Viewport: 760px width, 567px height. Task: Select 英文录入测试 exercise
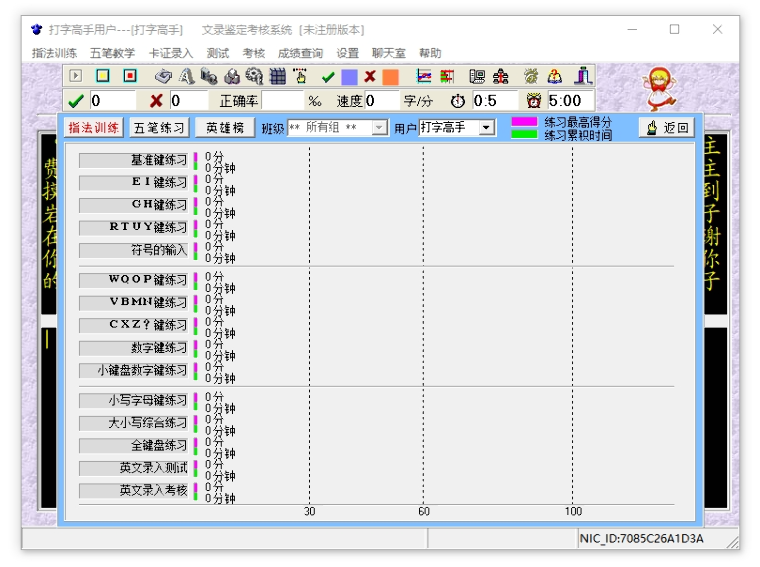133,468
